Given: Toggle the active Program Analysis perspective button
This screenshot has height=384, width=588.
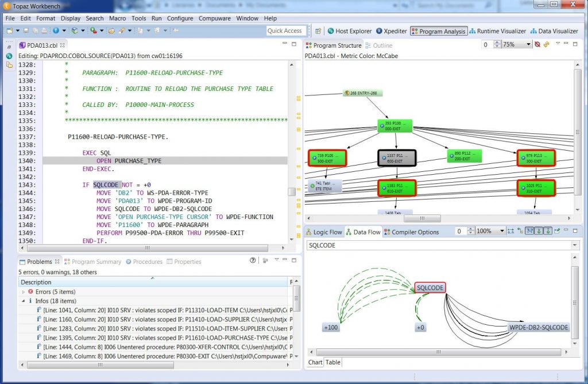Looking at the screenshot, I should pos(438,31).
